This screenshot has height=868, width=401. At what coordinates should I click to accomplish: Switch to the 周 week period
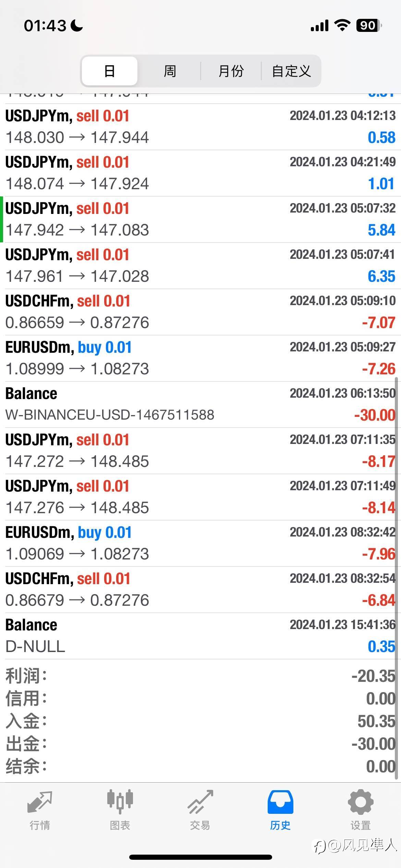point(170,71)
